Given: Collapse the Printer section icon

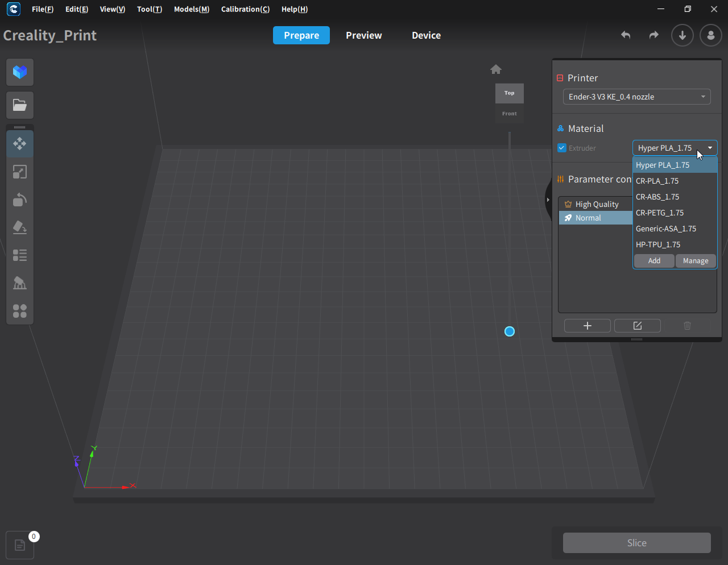Looking at the screenshot, I should 560,78.
